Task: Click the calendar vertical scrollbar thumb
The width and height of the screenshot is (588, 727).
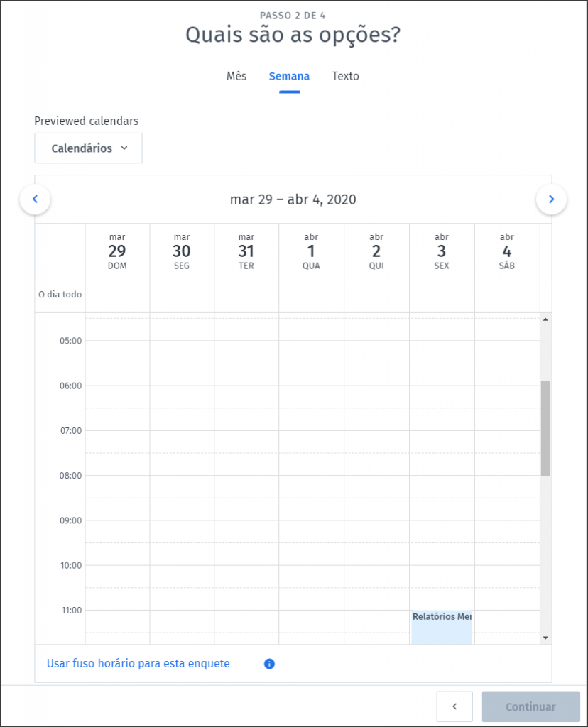Action: click(545, 428)
